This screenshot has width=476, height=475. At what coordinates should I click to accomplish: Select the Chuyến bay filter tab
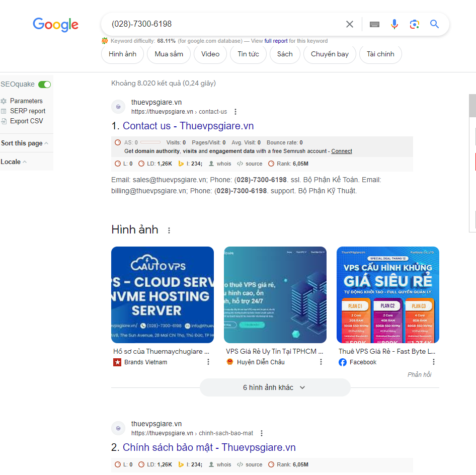tap(330, 54)
